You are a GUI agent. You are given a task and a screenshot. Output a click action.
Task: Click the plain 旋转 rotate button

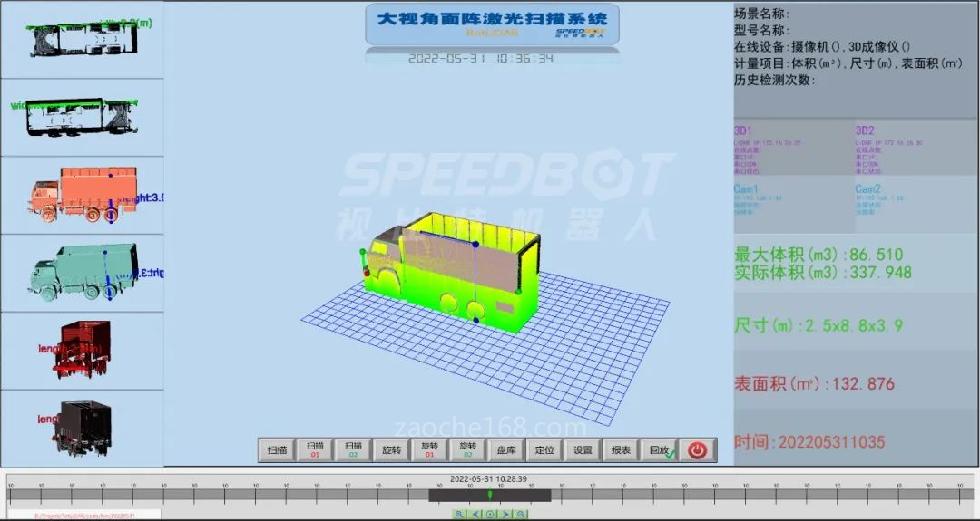(391, 450)
